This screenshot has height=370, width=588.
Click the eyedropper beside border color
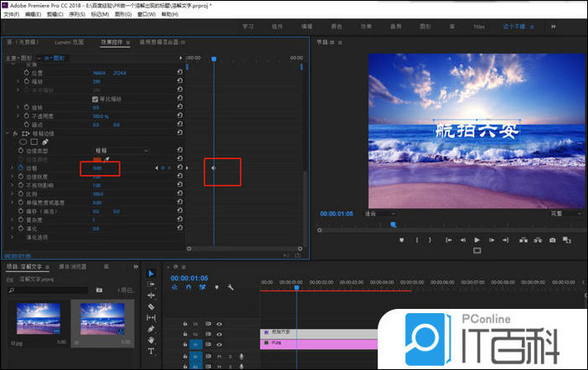point(106,158)
